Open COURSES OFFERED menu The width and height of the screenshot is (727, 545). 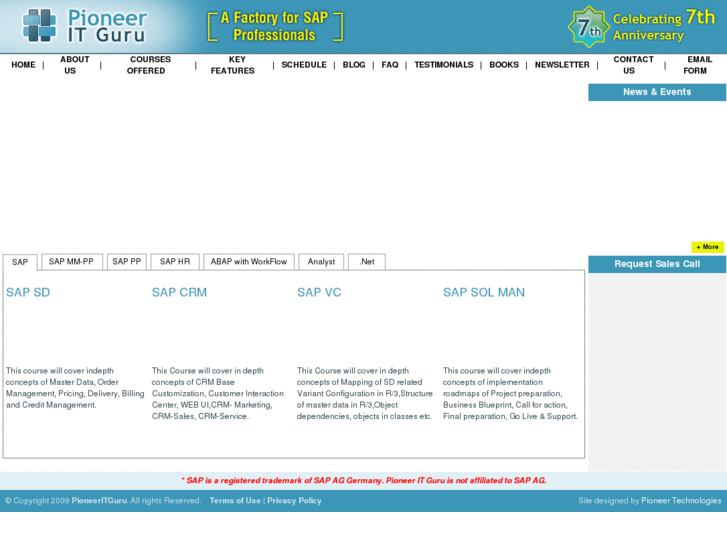click(148, 65)
